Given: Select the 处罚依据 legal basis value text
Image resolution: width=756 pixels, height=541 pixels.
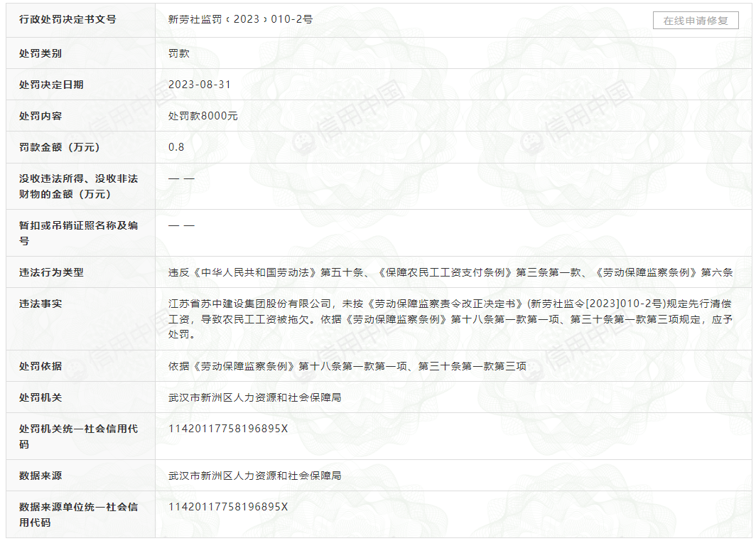Looking at the screenshot, I should 347,366.
